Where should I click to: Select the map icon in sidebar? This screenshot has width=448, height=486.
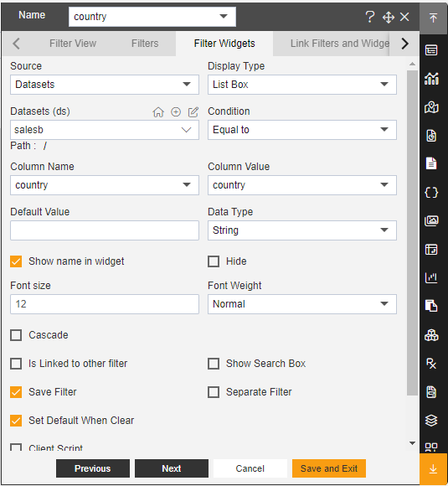[x=431, y=107]
